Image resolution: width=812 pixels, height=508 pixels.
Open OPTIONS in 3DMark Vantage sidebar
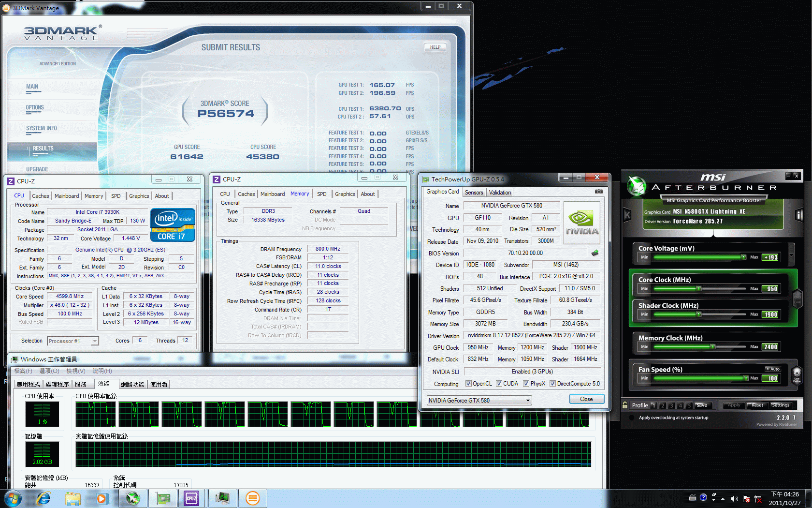[x=35, y=108]
